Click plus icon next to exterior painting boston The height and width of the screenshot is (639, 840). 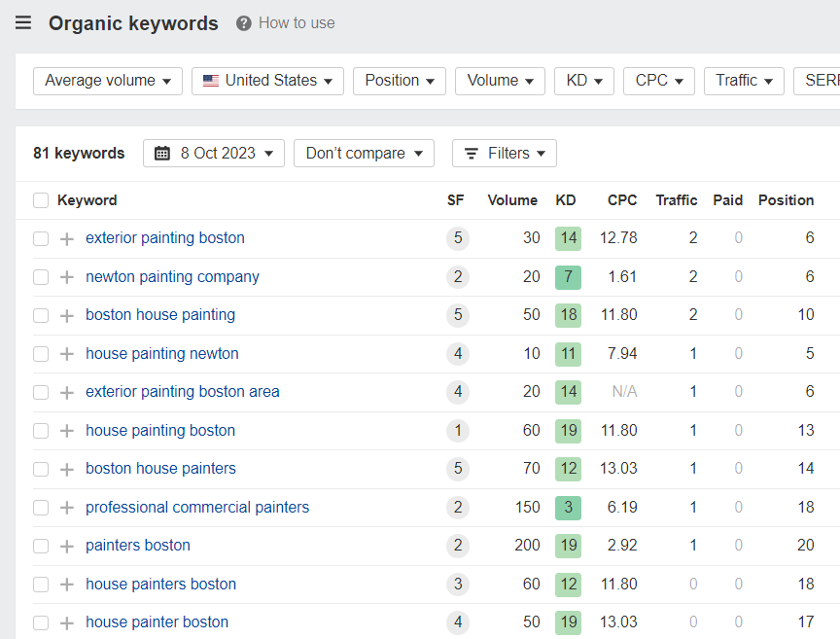[x=67, y=238]
